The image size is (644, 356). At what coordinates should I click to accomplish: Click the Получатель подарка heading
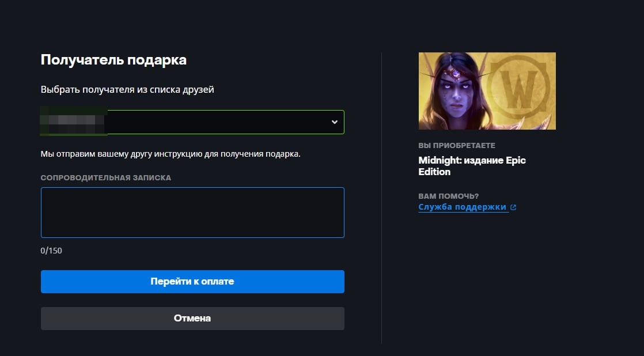click(113, 60)
